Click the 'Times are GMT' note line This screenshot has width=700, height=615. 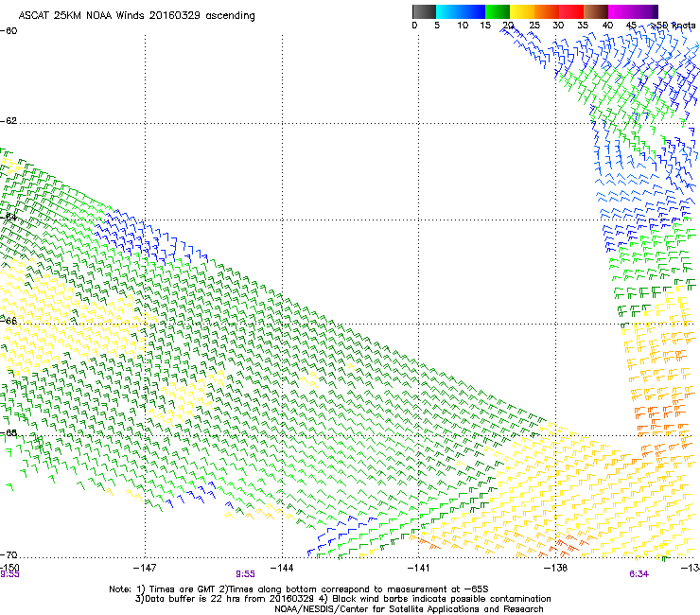(x=299, y=589)
